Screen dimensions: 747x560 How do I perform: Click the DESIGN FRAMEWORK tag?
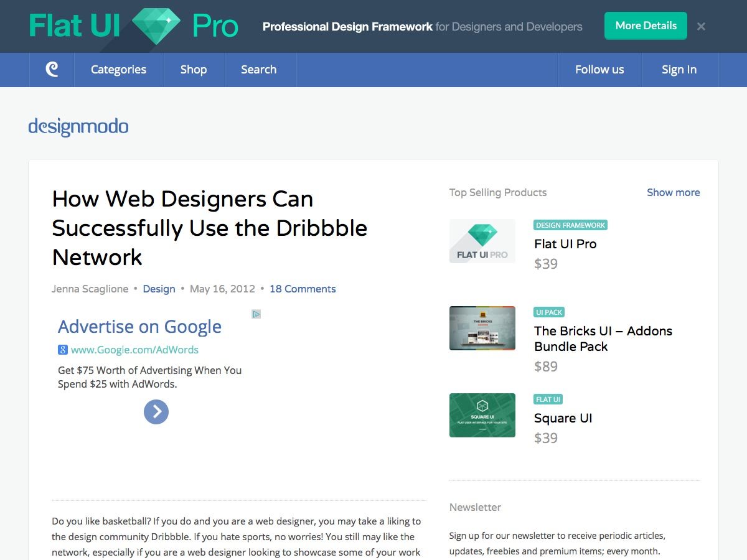point(570,225)
